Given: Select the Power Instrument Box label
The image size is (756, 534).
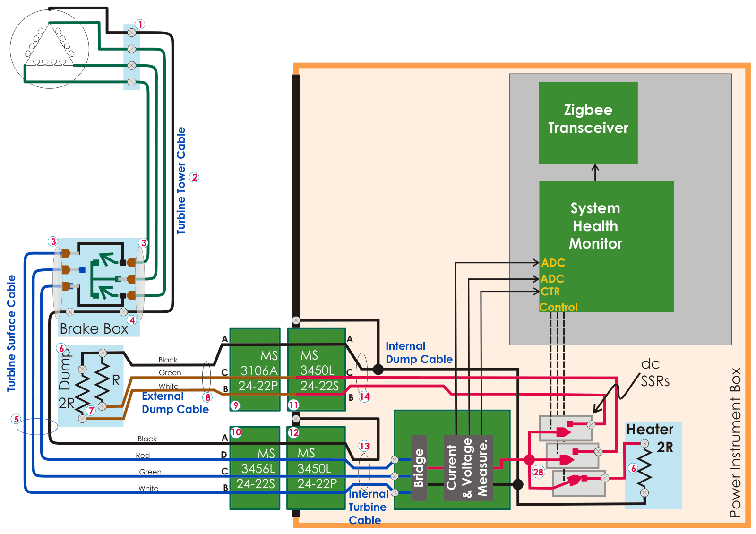Looking at the screenshot, I should 735,442.
